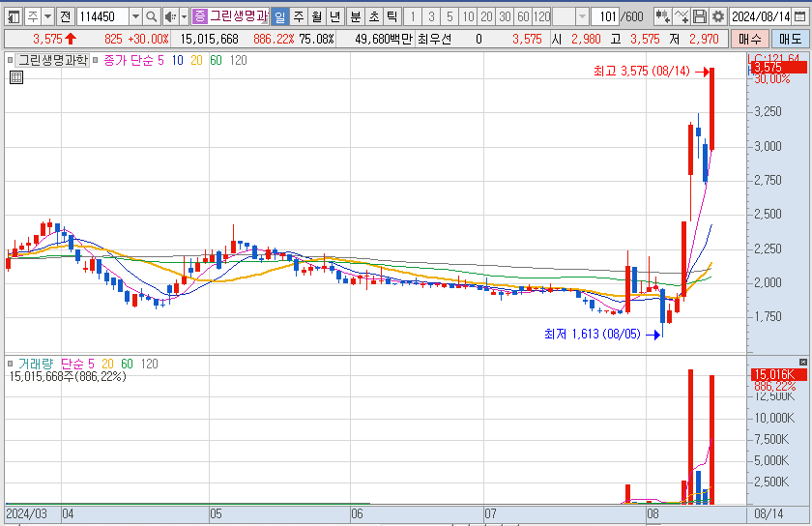The height and width of the screenshot is (526, 812).
Task: Click the small square before 그린생명과학 legend
Action: point(10,60)
